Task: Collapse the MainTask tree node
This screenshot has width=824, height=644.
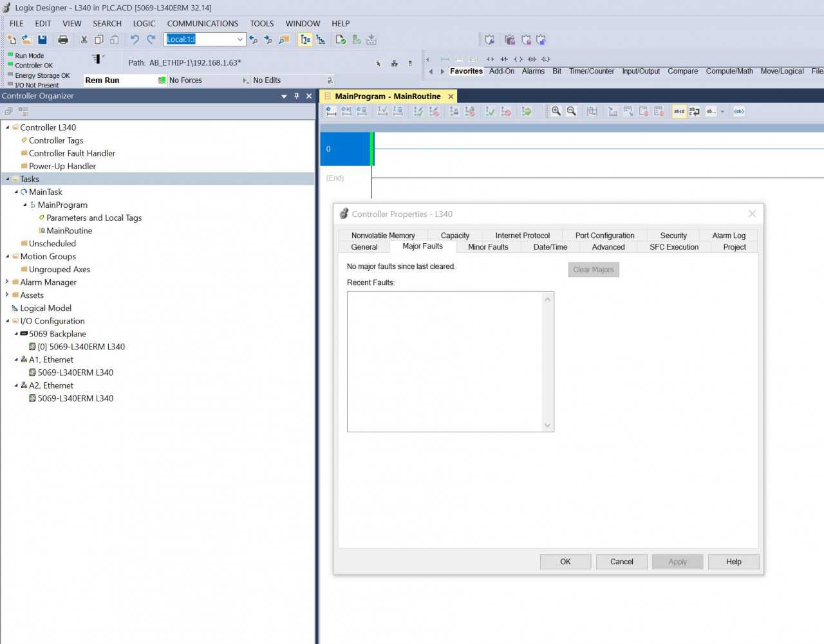Action: pyautogui.click(x=17, y=192)
